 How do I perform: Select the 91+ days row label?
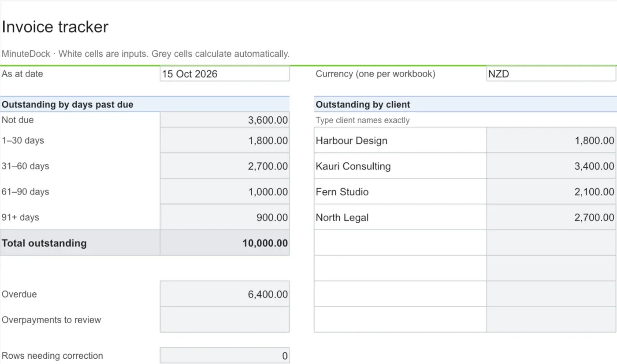tap(20, 217)
